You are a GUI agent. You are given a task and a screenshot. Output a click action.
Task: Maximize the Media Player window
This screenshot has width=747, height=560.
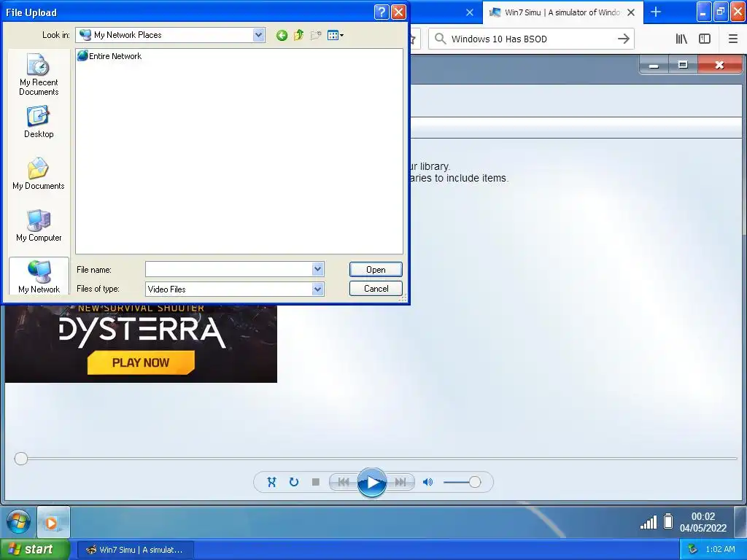pos(683,65)
